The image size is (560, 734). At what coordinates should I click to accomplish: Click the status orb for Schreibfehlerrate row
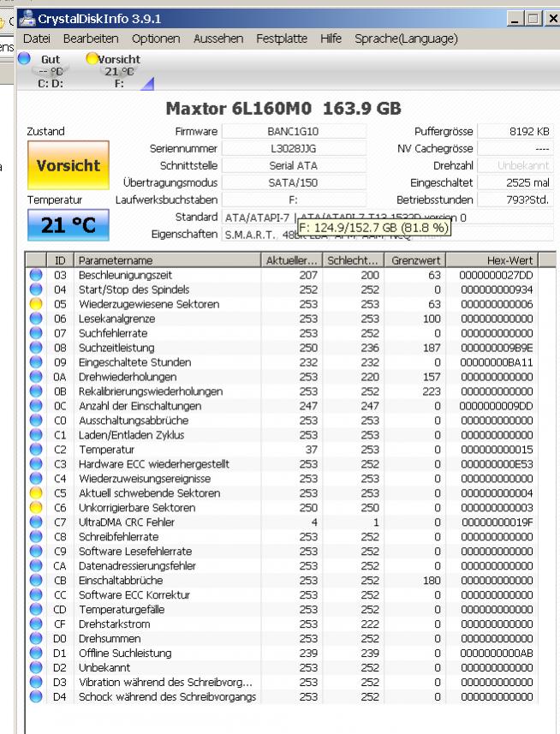click(x=36, y=536)
